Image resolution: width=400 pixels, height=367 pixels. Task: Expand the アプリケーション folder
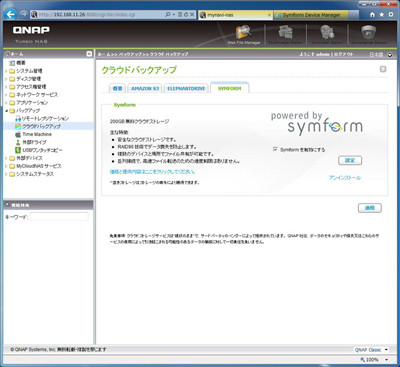pos(6,103)
